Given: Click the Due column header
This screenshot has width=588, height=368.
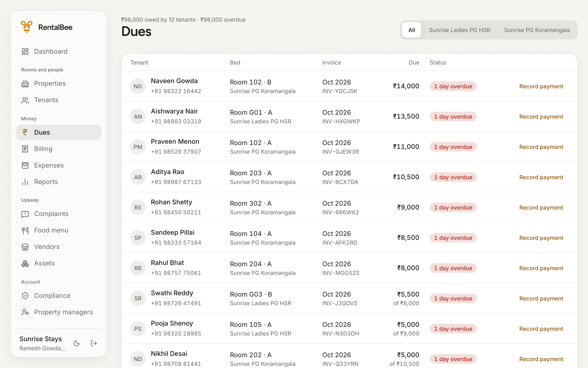Looking at the screenshot, I should click(x=414, y=63).
